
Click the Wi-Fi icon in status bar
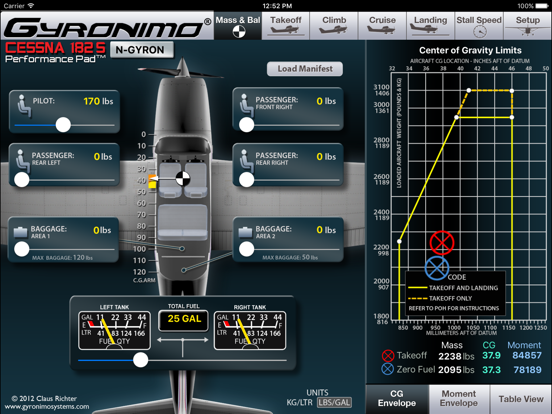point(31,6)
